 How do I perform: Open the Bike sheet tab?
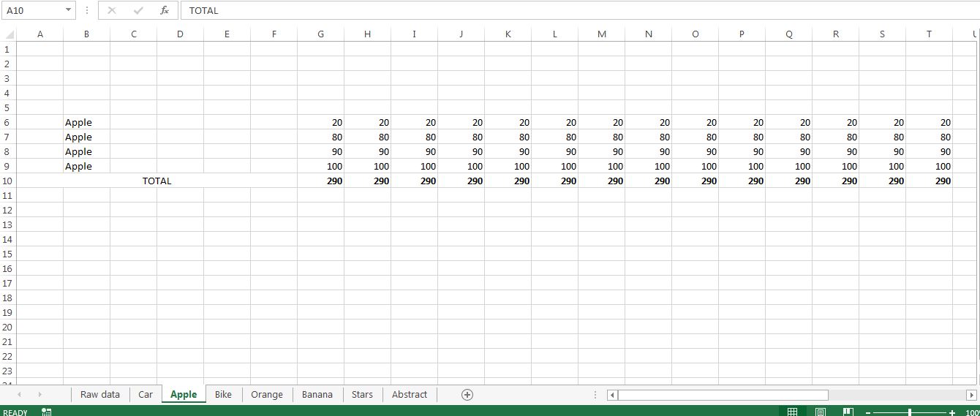(223, 395)
